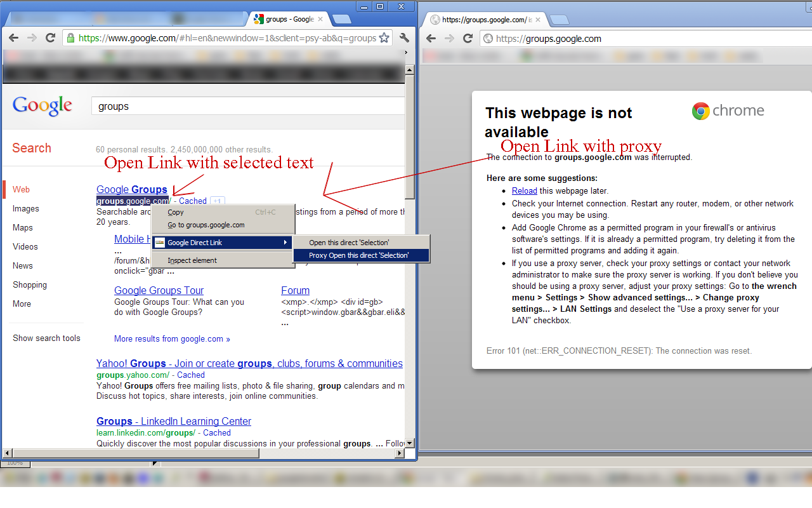
Task: Open the Cached link for Google Groups
Action: [x=193, y=201]
